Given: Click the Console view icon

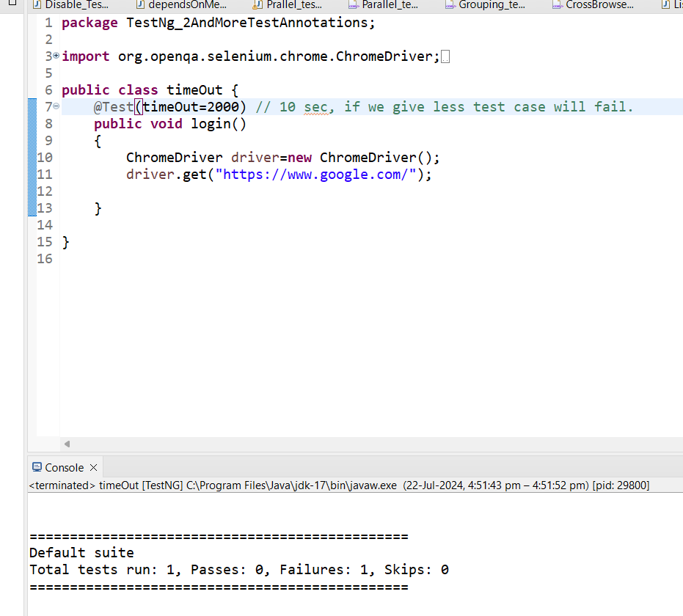Looking at the screenshot, I should [37, 467].
